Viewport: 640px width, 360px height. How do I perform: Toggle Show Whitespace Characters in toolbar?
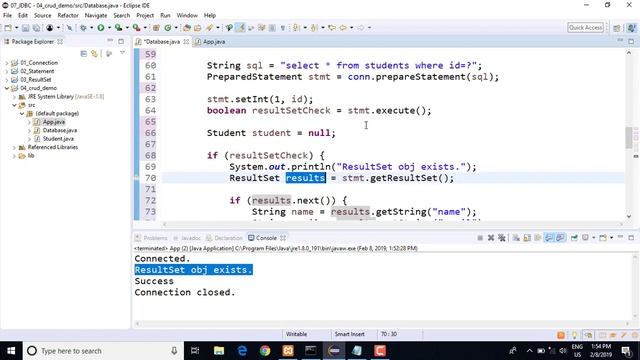282,28
